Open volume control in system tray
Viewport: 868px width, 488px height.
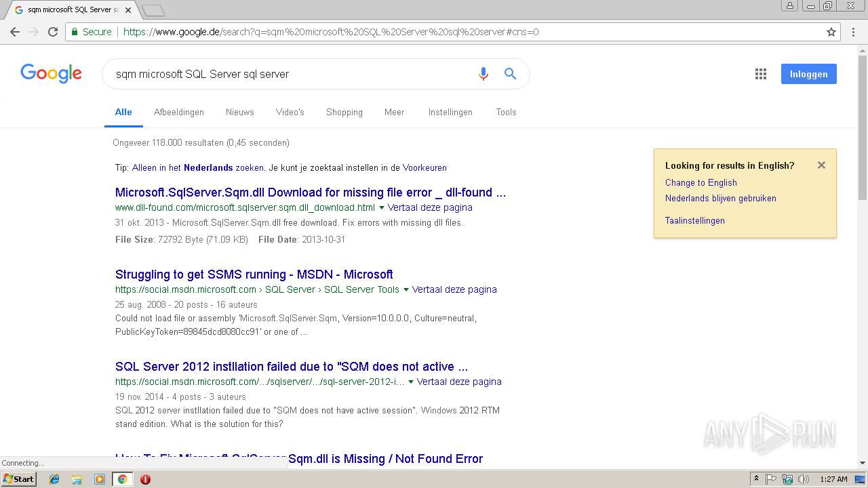click(804, 479)
